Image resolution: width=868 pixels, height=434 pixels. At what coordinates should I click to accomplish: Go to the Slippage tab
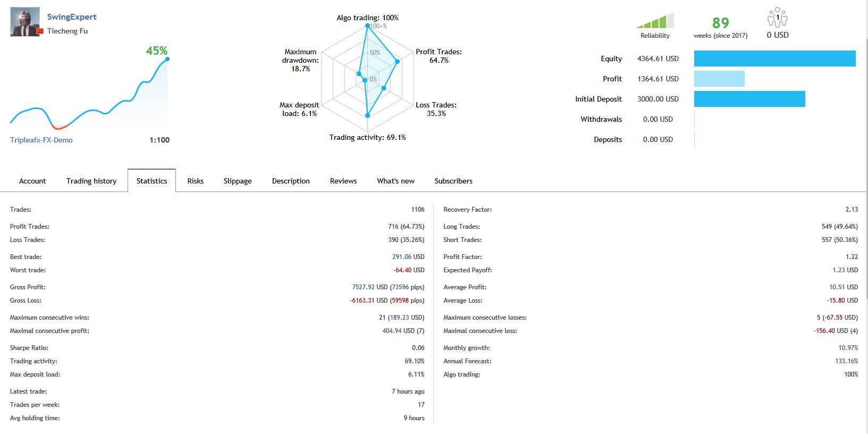pos(238,181)
